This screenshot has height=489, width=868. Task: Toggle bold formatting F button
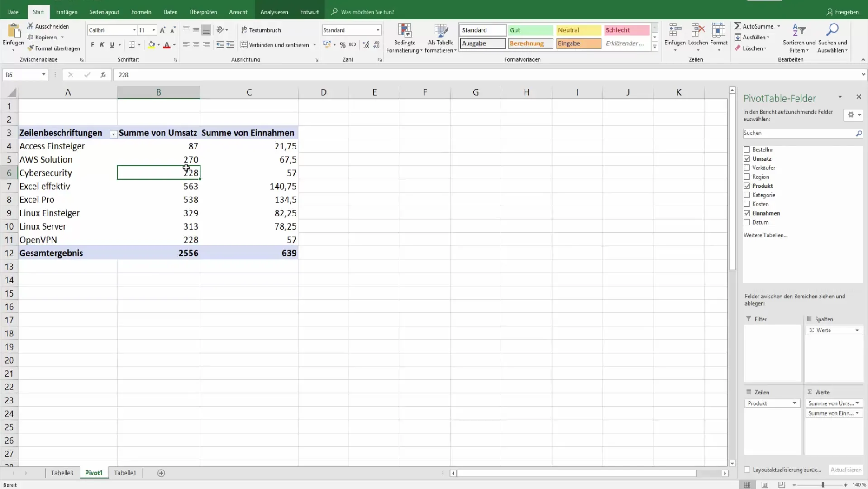click(92, 45)
